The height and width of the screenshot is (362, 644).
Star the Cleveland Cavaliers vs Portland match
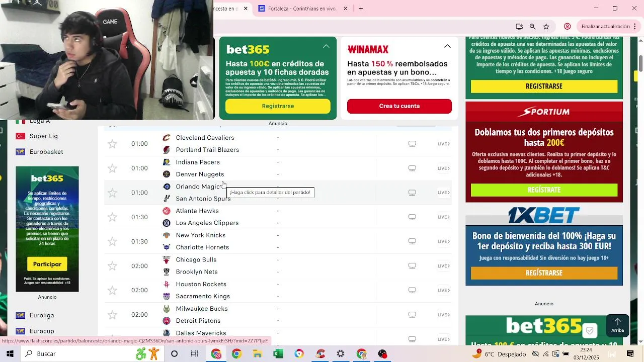[x=112, y=144]
